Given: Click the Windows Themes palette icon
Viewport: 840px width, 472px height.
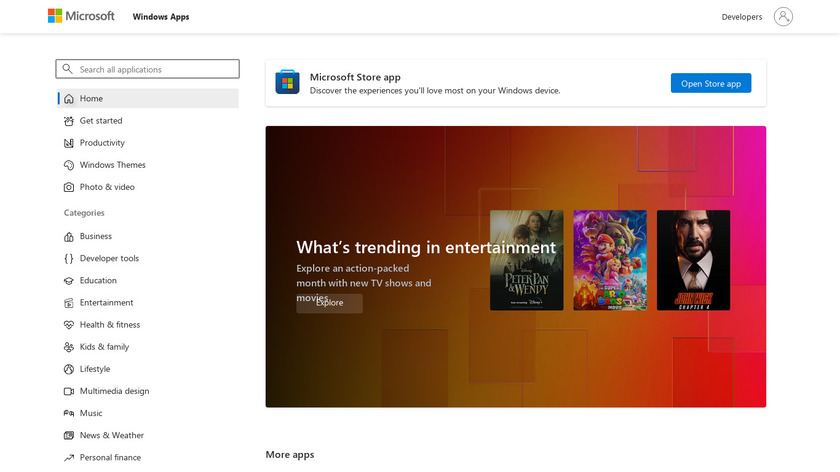Looking at the screenshot, I should (69, 165).
